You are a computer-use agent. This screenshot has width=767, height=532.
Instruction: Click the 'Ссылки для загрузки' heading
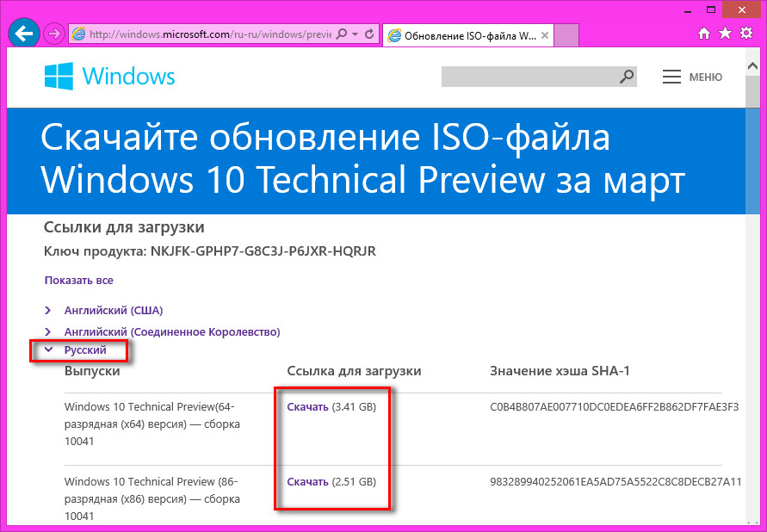click(124, 227)
